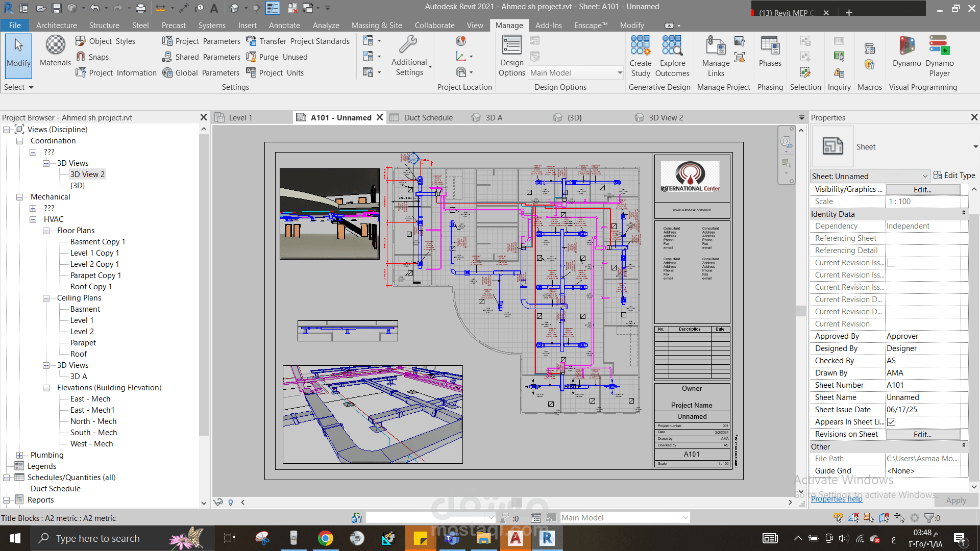980x551 pixels.
Task: Select Duct Schedule in Project Browser
Action: pyautogui.click(x=55, y=489)
